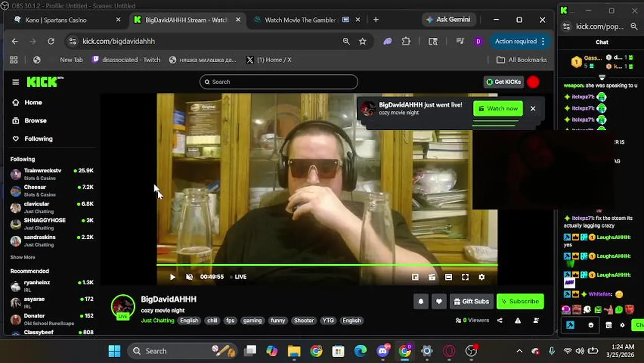Go to Home in Kick sidebar
Image resolution: width=644 pixels, height=363 pixels.
point(33,102)
